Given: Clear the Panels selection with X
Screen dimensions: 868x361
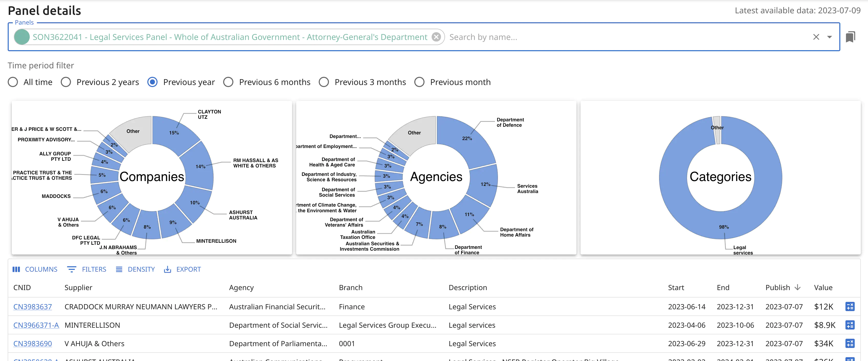Looking at the screenshot, I should pyautogui.click(x=816, y=37).
